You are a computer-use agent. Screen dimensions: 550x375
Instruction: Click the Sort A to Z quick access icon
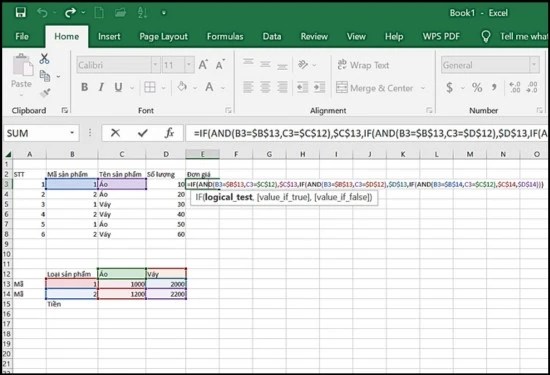(x=142, y=13)
